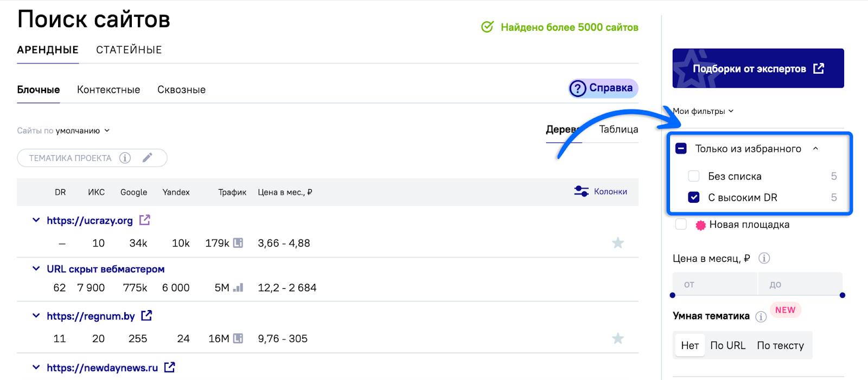Click the left price slider handle
The width and height of the screenshot is (868, 380).
pos(673,295)
